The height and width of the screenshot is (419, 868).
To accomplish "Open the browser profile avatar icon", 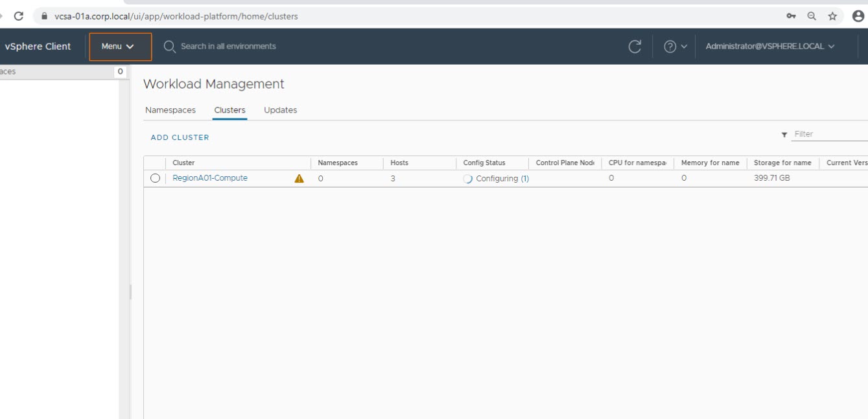I will [x=858, y=16].
